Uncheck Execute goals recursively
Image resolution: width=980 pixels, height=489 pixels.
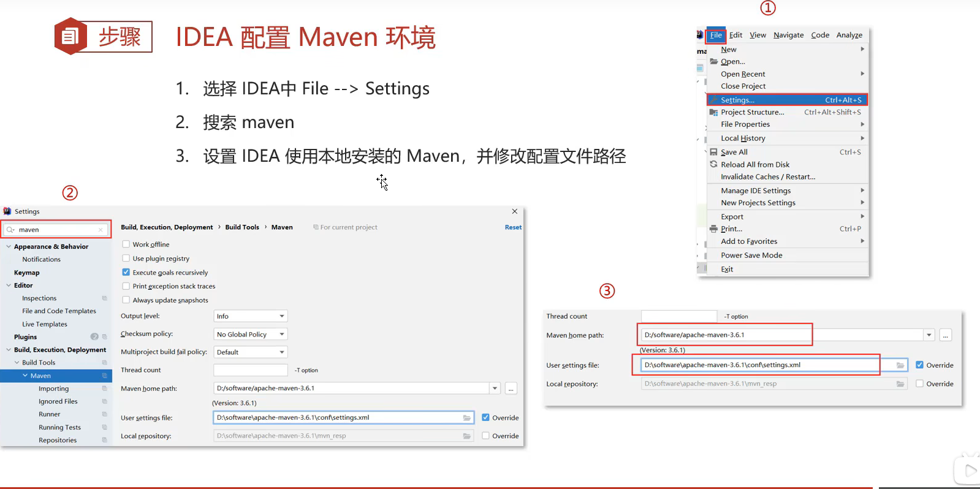click(126, 273)
